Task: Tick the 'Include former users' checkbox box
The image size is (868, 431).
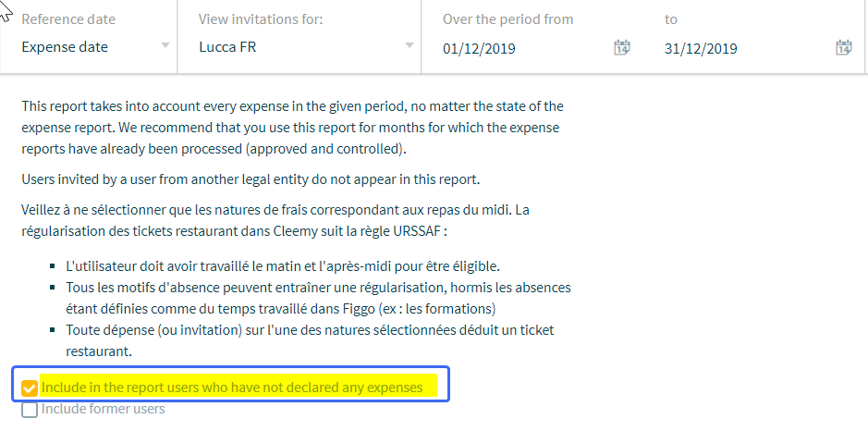Action: point(30,410)
